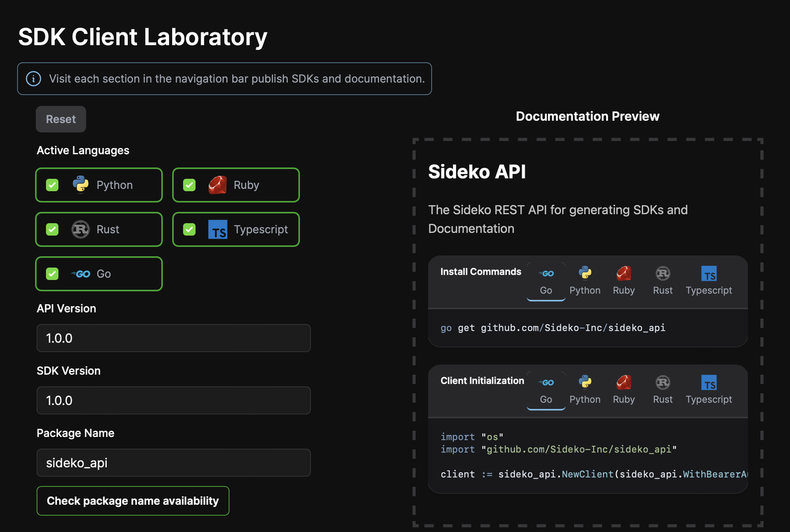
Task: Click the Python logo in Active Languages
Action: click(x=81, y=185)
